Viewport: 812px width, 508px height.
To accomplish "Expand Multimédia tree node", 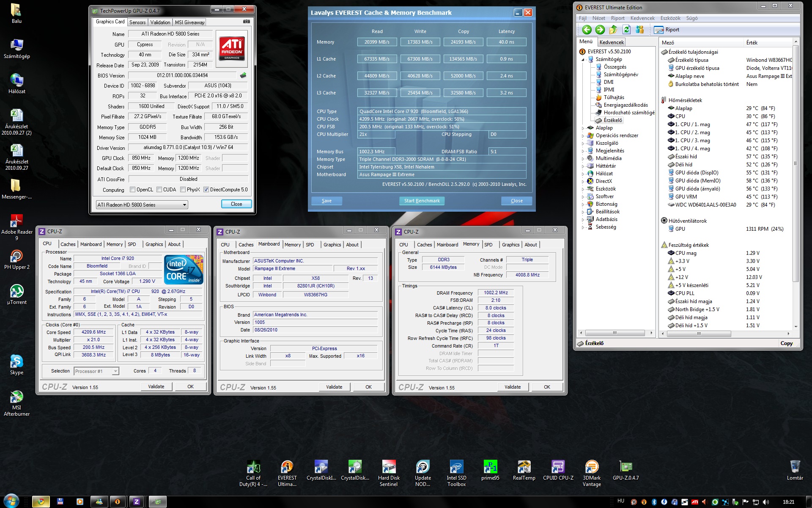I will (x=583, y=159).
